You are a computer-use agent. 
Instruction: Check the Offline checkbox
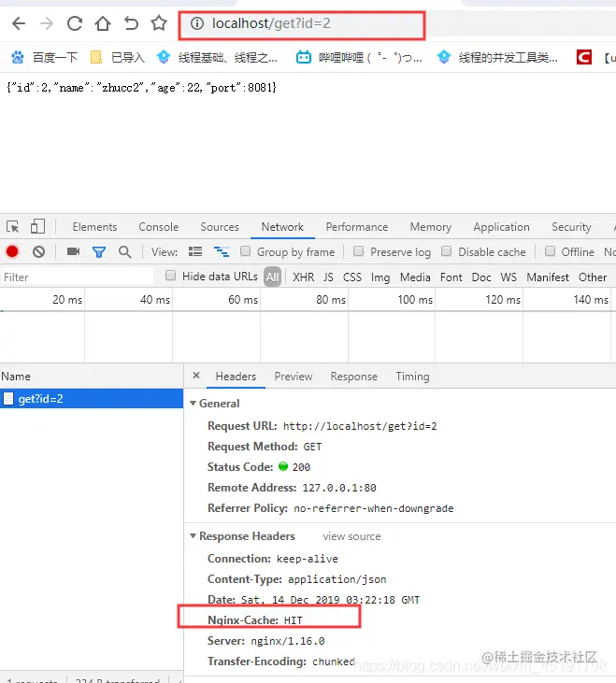(551, 251)
